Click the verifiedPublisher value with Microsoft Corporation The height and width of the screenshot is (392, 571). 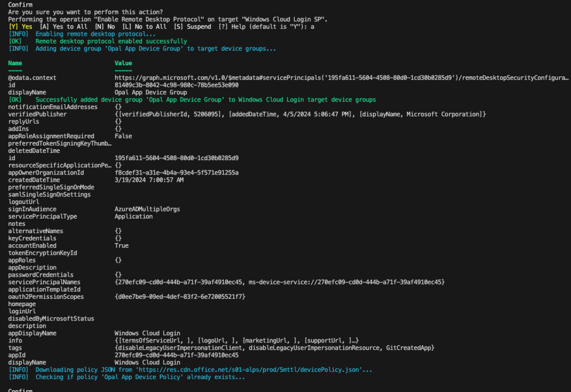pyautogui.click(x=300, y=114)
